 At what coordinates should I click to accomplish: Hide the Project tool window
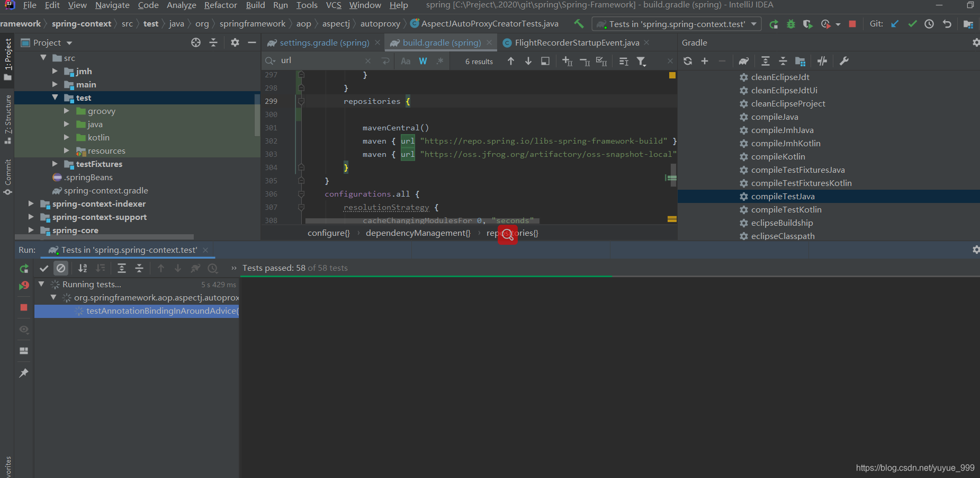point(252,42)
